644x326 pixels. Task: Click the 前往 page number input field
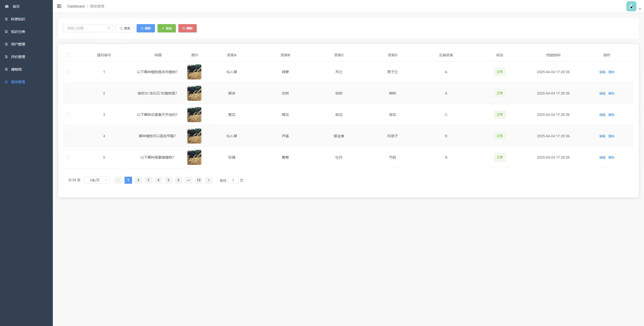tap(233, 180)
